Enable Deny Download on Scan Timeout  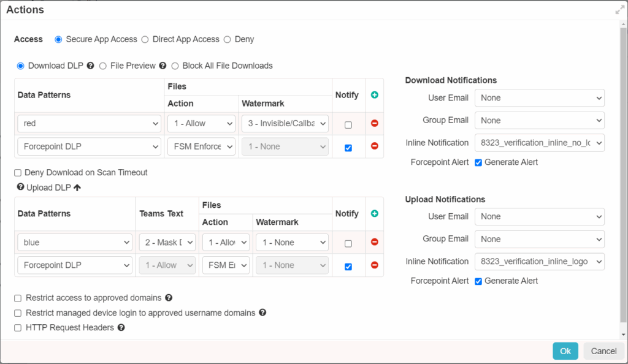18,173
